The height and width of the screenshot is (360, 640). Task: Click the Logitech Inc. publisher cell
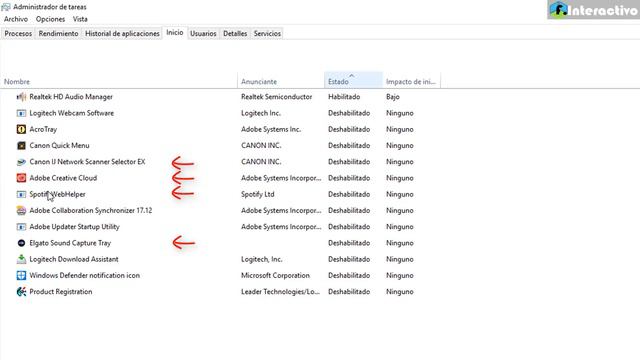tap(261, 113)
